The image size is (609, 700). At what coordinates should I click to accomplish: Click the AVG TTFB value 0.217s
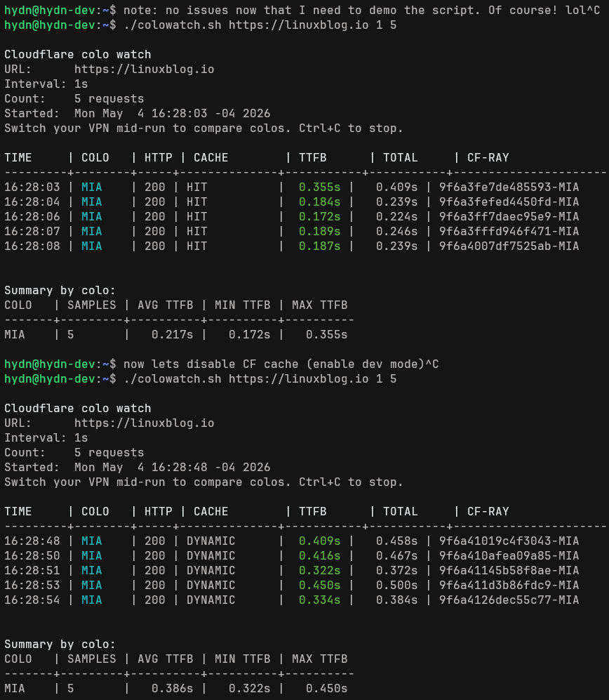[x=172, y=334]
